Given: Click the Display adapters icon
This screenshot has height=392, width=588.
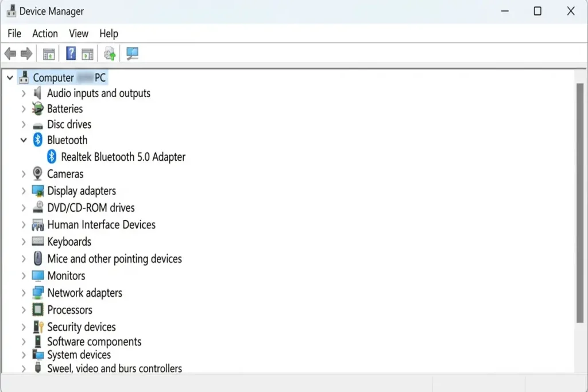Looking at the screenshot, I should pyautogui.click(x=37, y=191).
